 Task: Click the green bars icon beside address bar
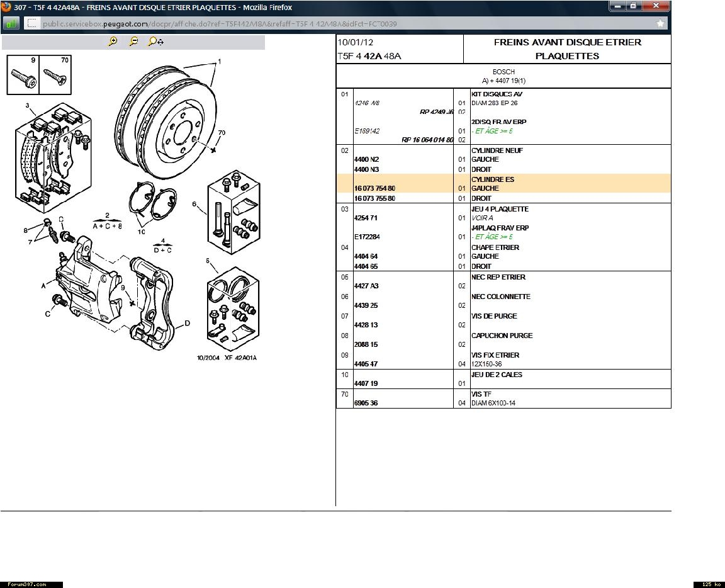pos(11,23)
